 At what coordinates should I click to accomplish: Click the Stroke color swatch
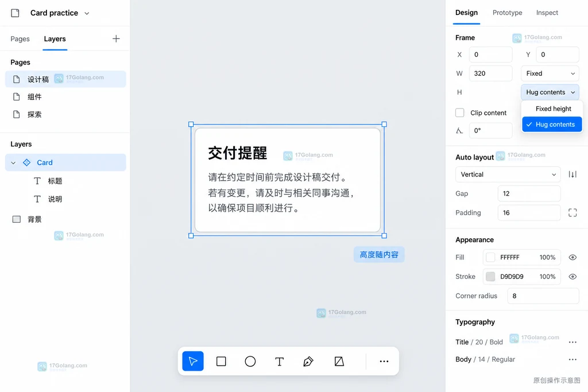pos(490,277)
